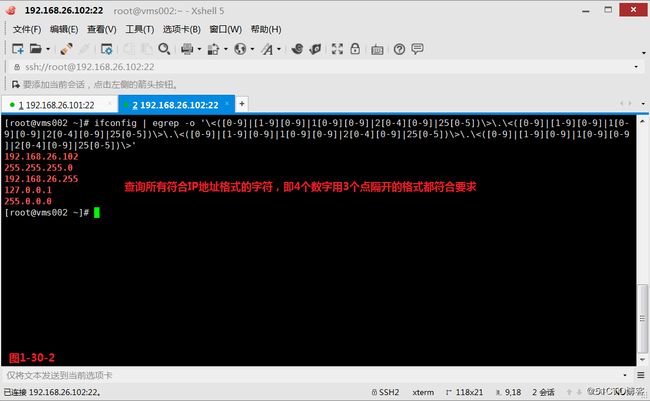Expand the compose bar target dropdown arrow
Image resolution: width=650 pixels, height=401 pixels.
click(x=625, y=375)
